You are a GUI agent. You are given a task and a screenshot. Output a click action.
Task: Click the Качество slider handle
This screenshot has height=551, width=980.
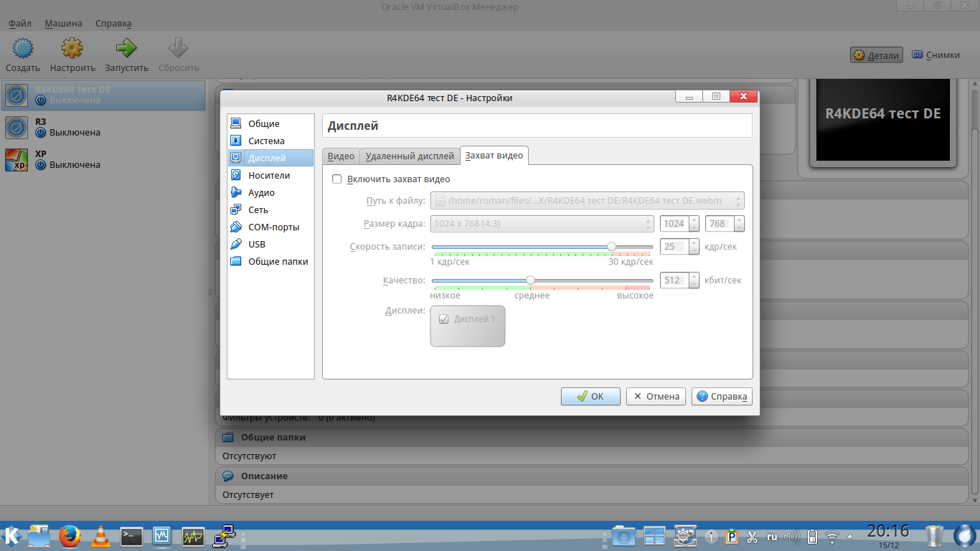click(x=530, y=280)
